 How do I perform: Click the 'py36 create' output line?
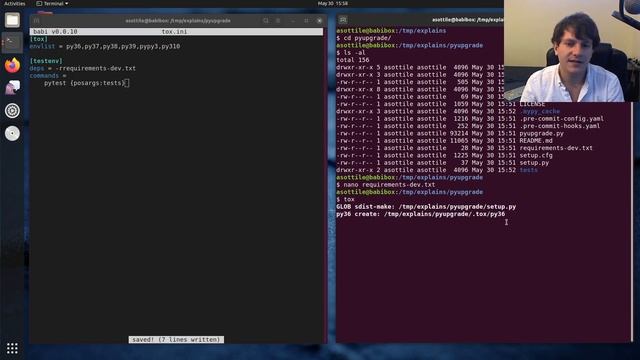pyautogui.click(x=421, y=214)
